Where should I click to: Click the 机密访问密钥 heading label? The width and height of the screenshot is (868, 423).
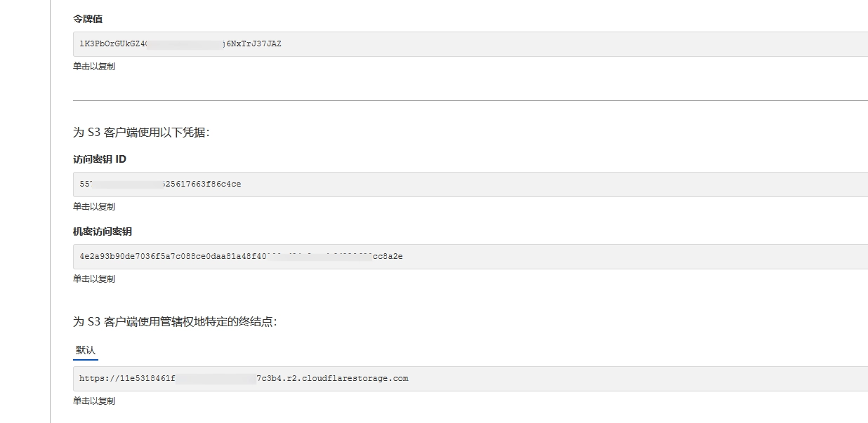click(103, 231)
